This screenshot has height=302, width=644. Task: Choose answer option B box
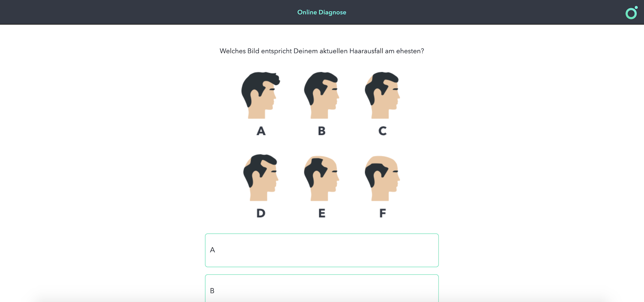pos(322,289)
